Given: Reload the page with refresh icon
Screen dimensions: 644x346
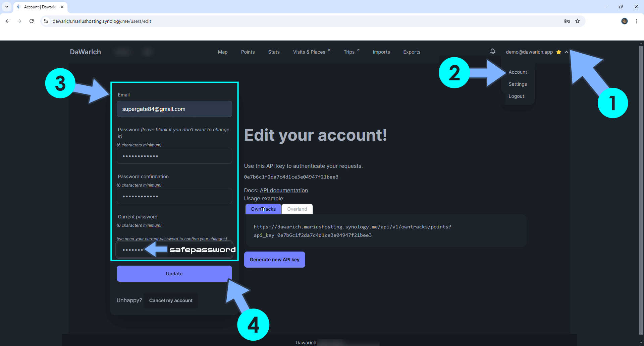Looking at the screenshot, I should point(32,21).
